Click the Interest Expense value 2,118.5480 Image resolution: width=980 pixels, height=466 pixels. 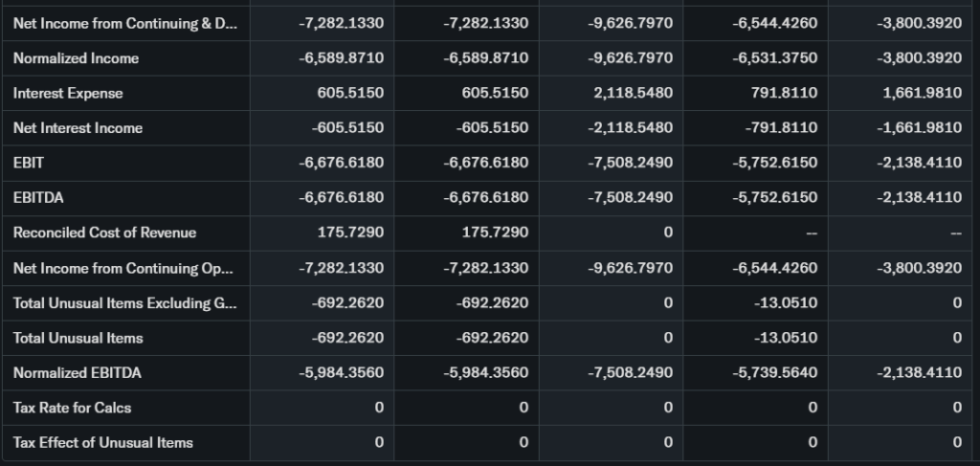click(x=631, y=94)
